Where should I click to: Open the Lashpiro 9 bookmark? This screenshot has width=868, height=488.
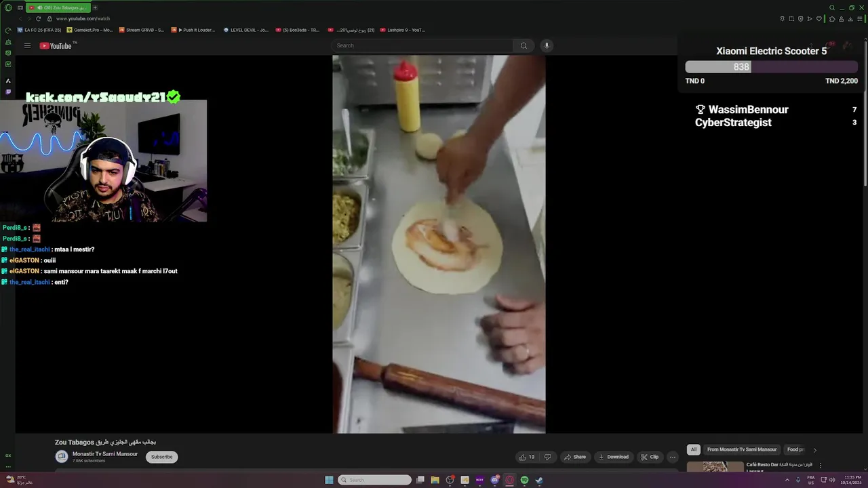point(403,30)
